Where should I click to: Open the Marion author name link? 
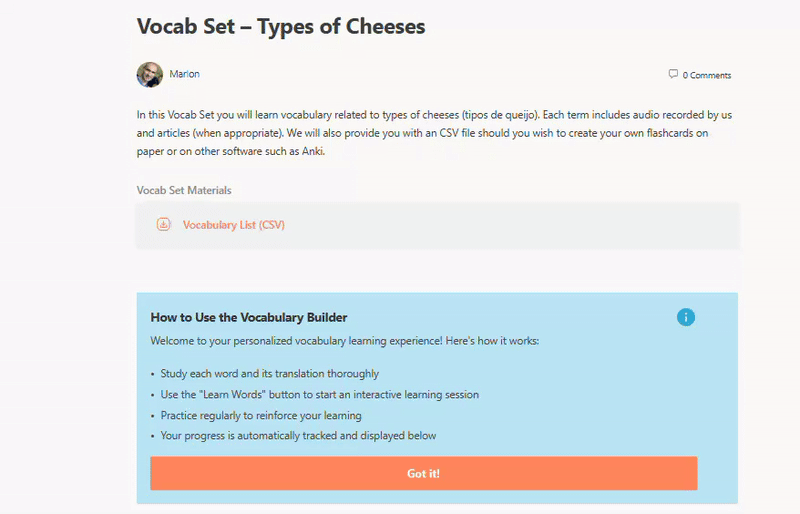click(x=184, y=74)
